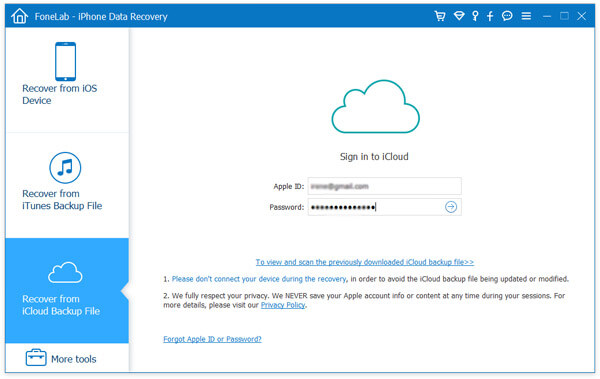The width and height of the screenshot is (600, 379).
Task: Minimize the FoneLab window
Action: 547,16
